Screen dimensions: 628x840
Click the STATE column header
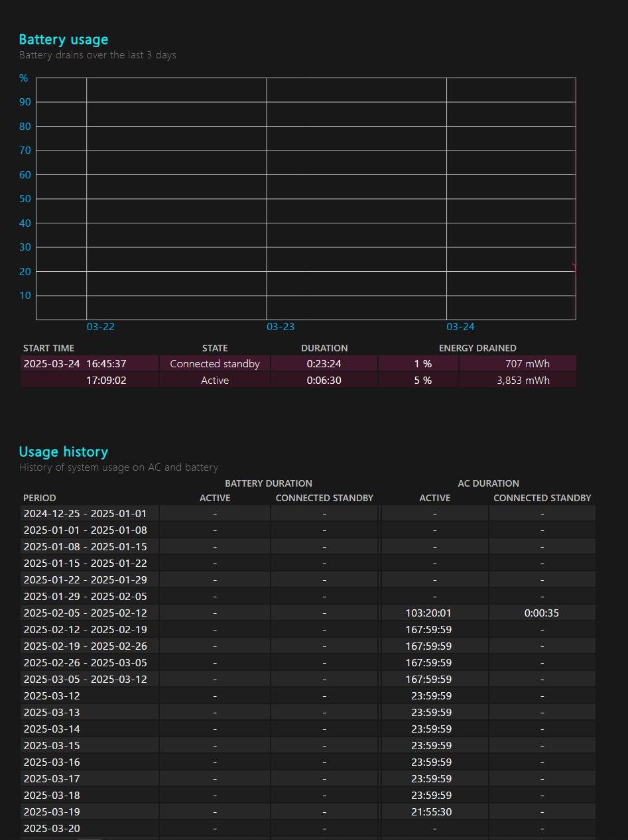coord(215,348)
